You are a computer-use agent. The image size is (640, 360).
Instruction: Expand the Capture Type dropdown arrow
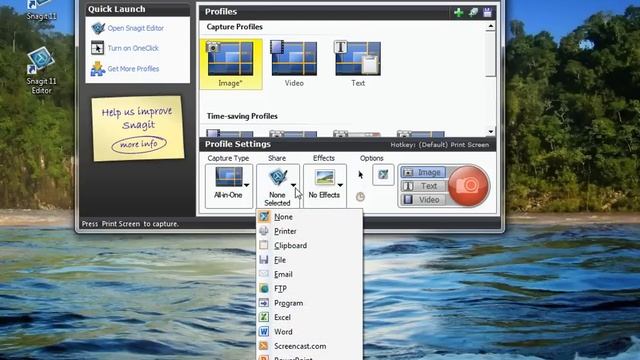(247, 185)
